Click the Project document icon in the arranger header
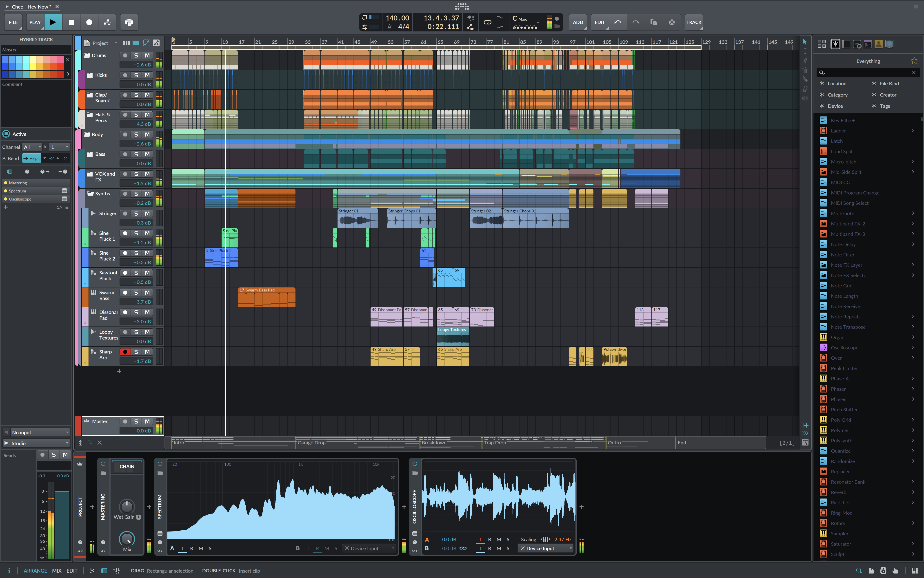The width and height of the screenshot is (924, 578). tap(87, 43)
